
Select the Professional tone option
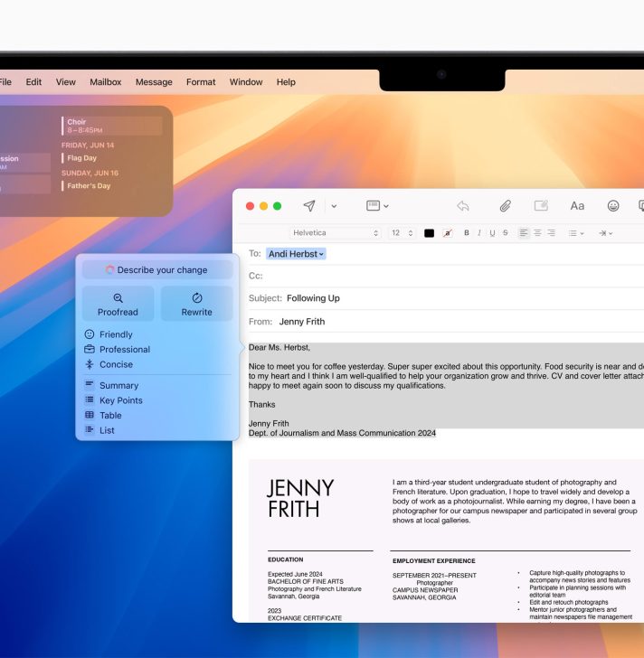tap(125, 350)
